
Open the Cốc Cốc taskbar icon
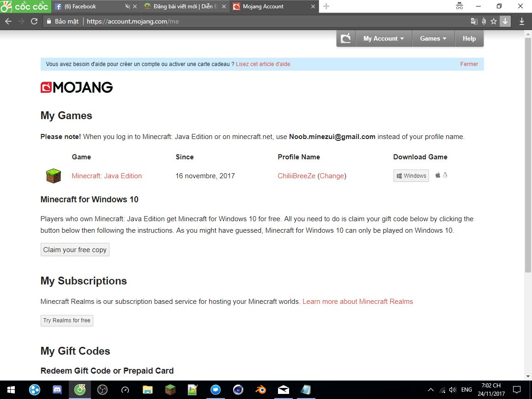click(x=80, y=390)
